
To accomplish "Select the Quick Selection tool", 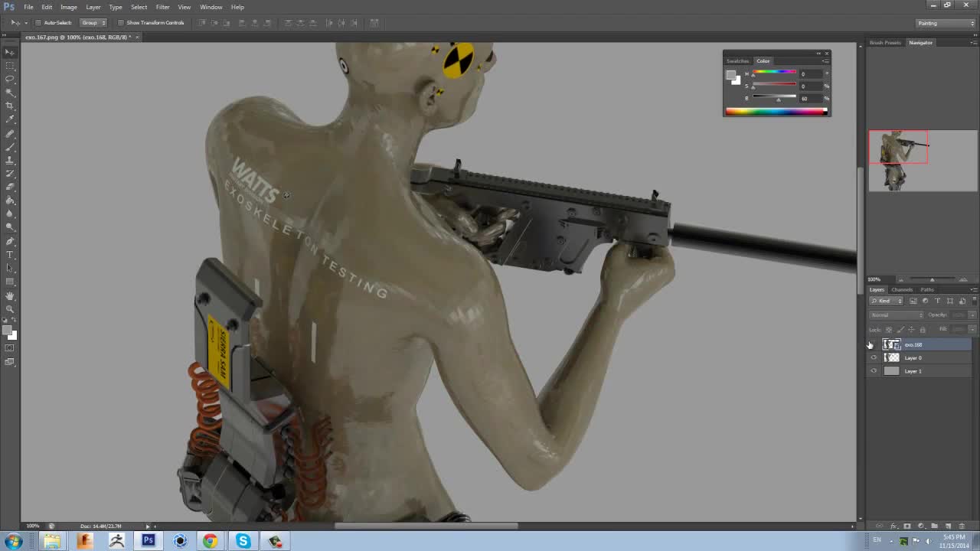I will pos(10,93).
